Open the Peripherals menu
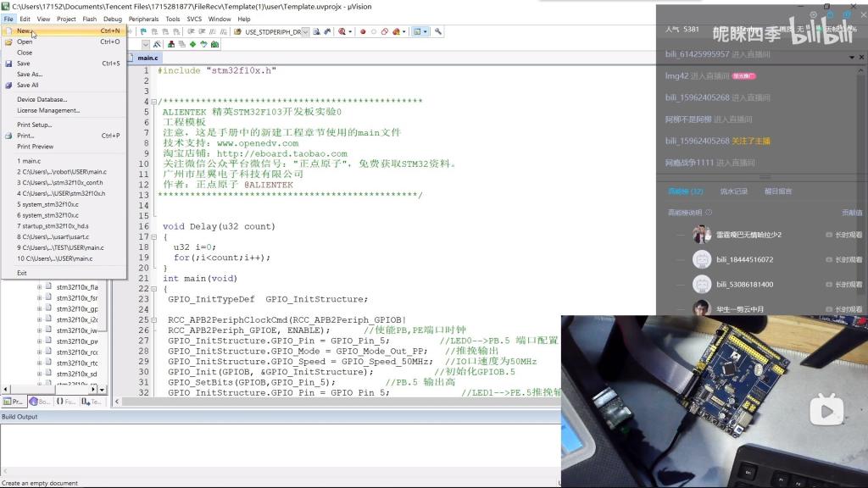The width and height of the screenshot is (868, 488). click(x=144, y=19)
